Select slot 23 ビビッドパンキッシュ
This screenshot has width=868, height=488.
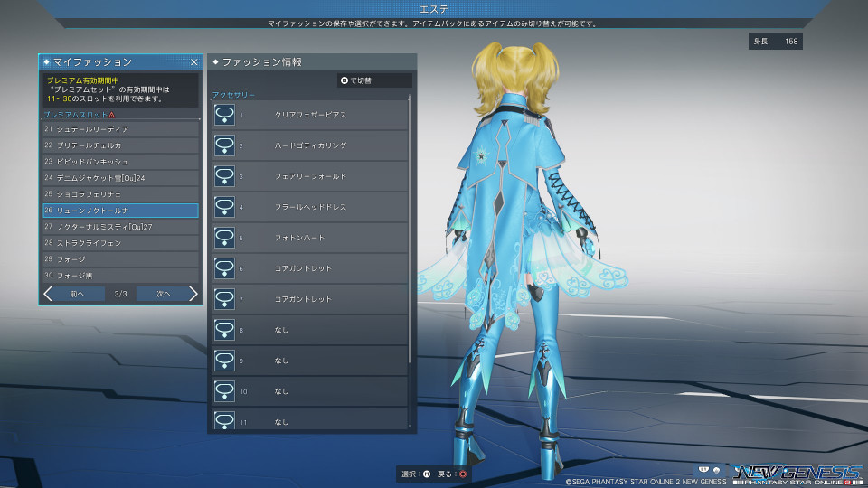pyautogui.click(x=120, y=162)
